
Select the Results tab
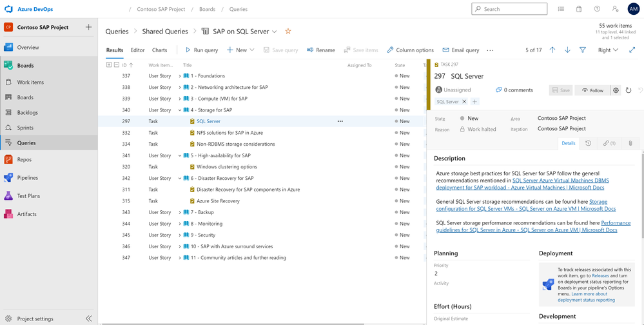coord(115,50)
